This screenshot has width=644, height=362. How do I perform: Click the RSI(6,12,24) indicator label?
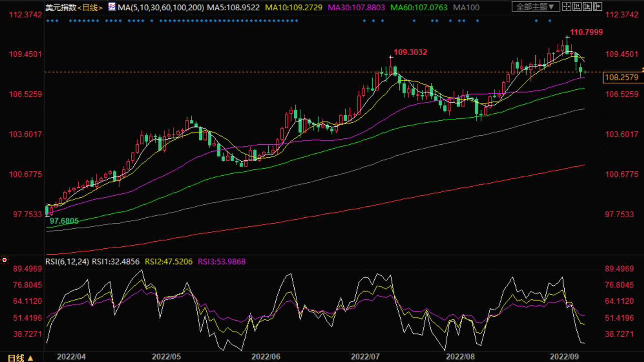tap(67, 262)
